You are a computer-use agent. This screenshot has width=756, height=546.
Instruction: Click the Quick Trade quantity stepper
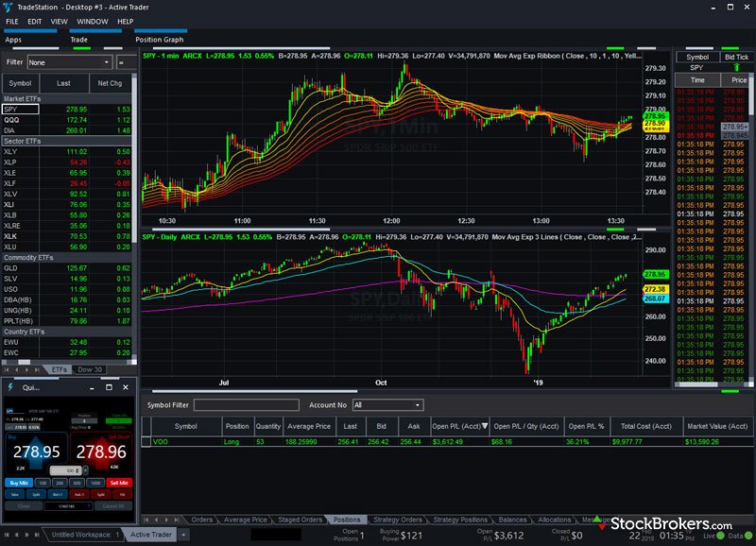77,470
